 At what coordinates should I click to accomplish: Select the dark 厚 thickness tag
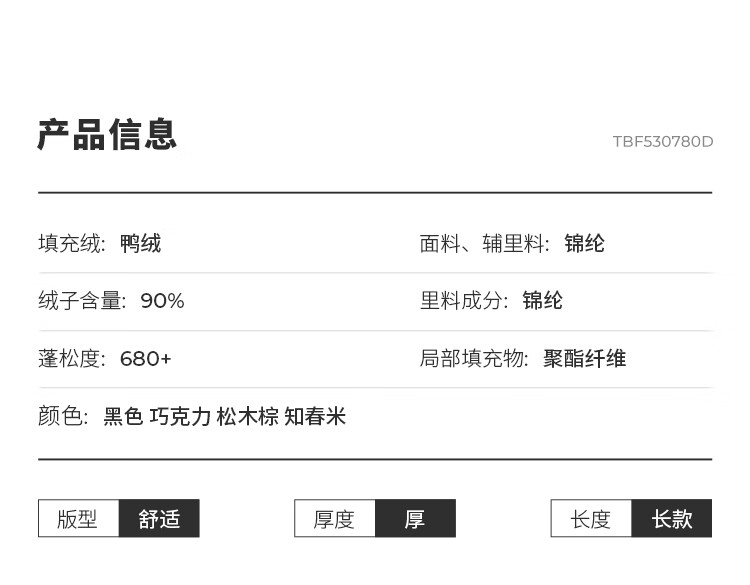pyautogui.click(x=415, y=519)
